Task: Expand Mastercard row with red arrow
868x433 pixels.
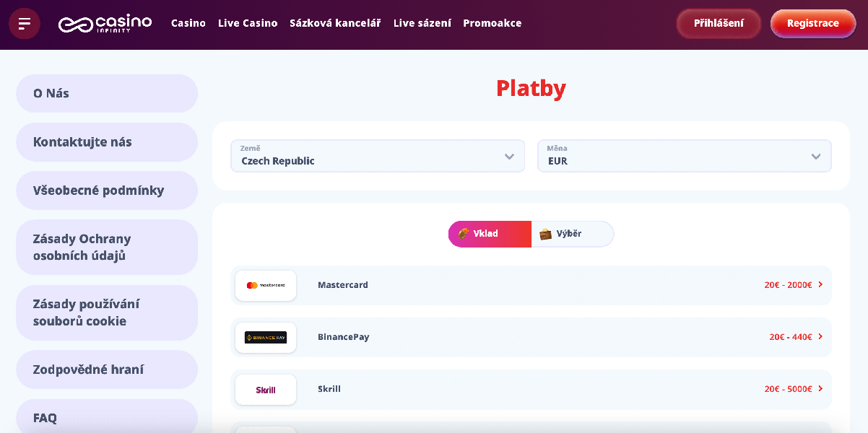Action: click(x=820, y=285)
